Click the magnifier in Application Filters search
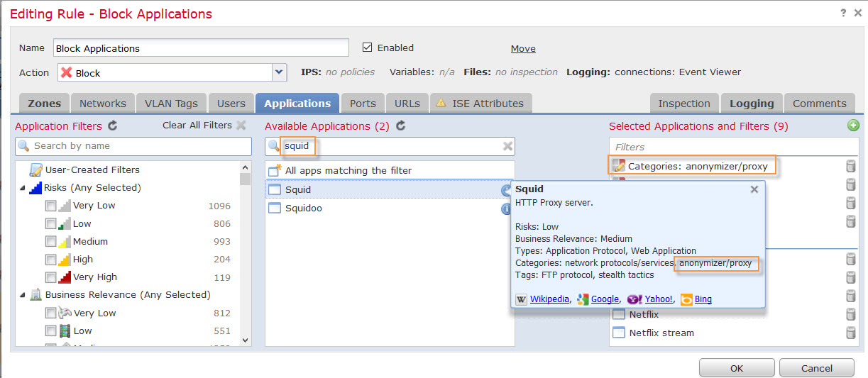This screenshot has height=378, width=868. (23, 145)
